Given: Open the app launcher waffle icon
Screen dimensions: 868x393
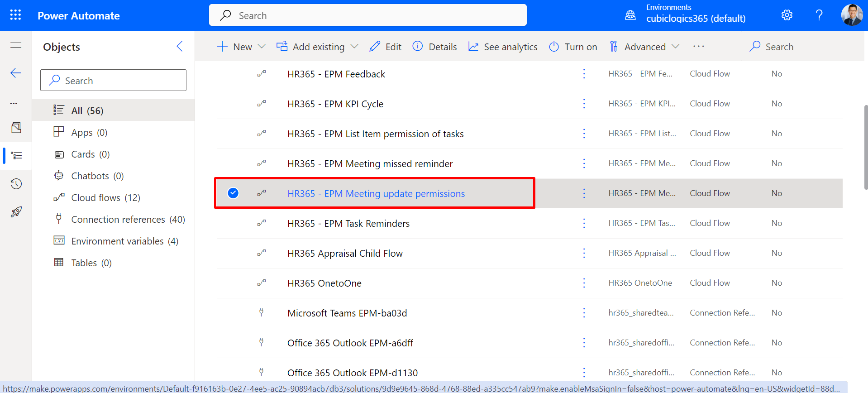Looking at the screenshot, I should [x=15, y=15].
